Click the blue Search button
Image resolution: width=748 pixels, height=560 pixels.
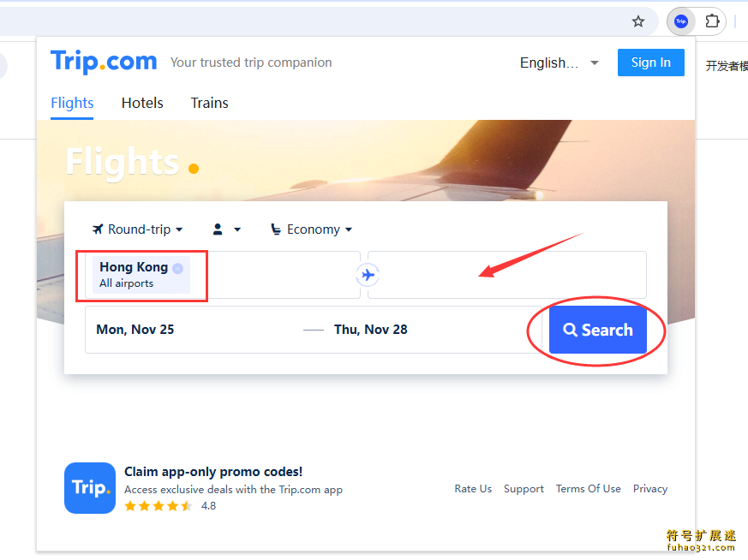(x=598, y=330)
